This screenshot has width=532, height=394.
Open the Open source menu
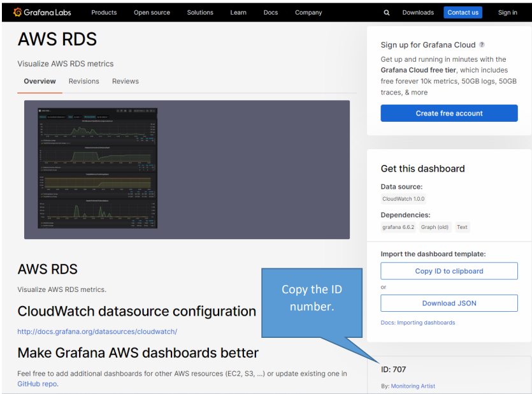[x=152, y=13]
